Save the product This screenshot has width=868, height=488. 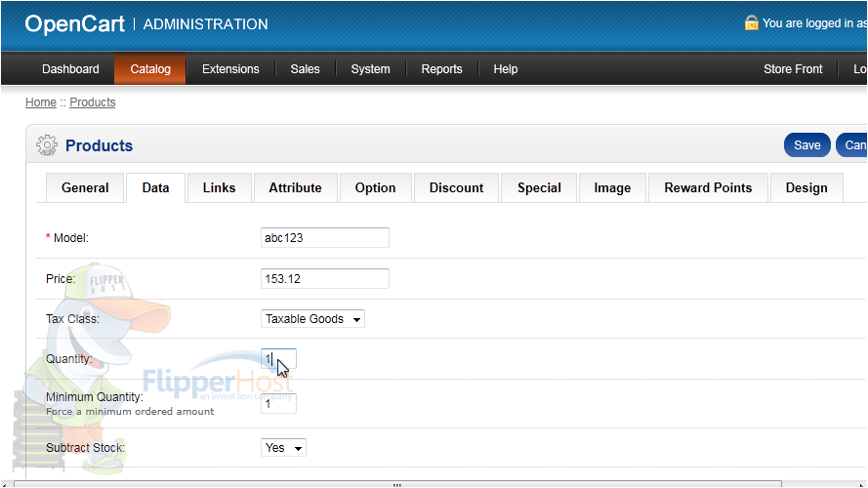tap(807, 145)
